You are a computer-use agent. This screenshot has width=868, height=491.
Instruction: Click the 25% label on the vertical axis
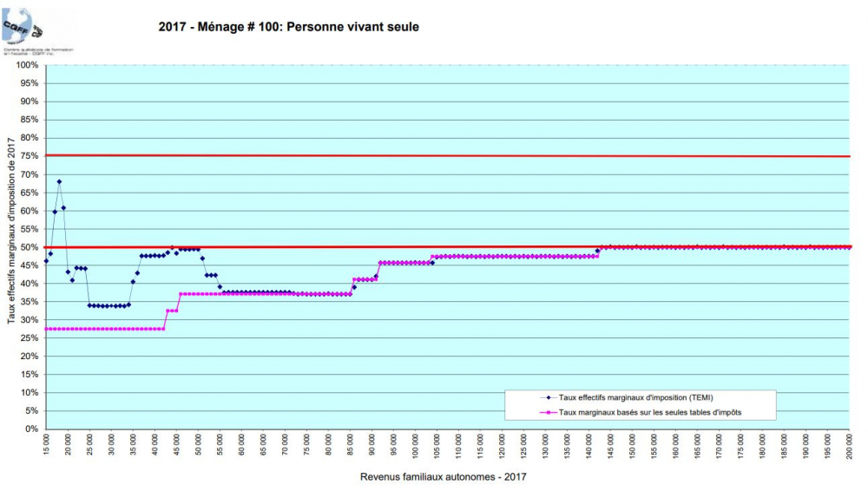coord(30,338)
